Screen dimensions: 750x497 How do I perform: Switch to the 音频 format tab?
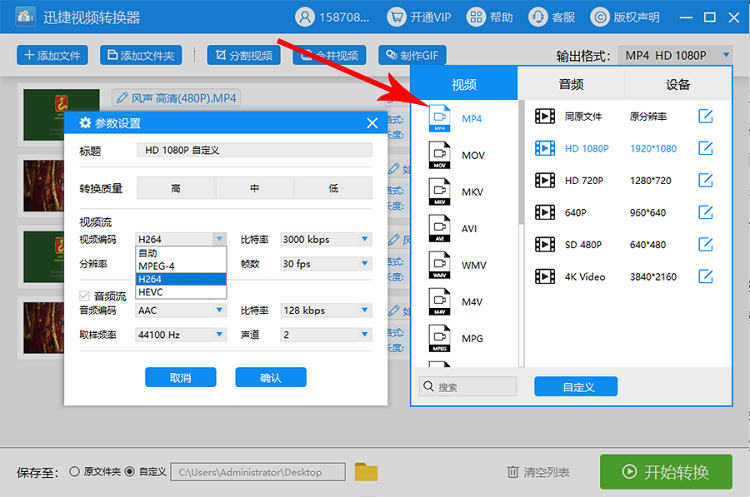click(x=571, y=84)
